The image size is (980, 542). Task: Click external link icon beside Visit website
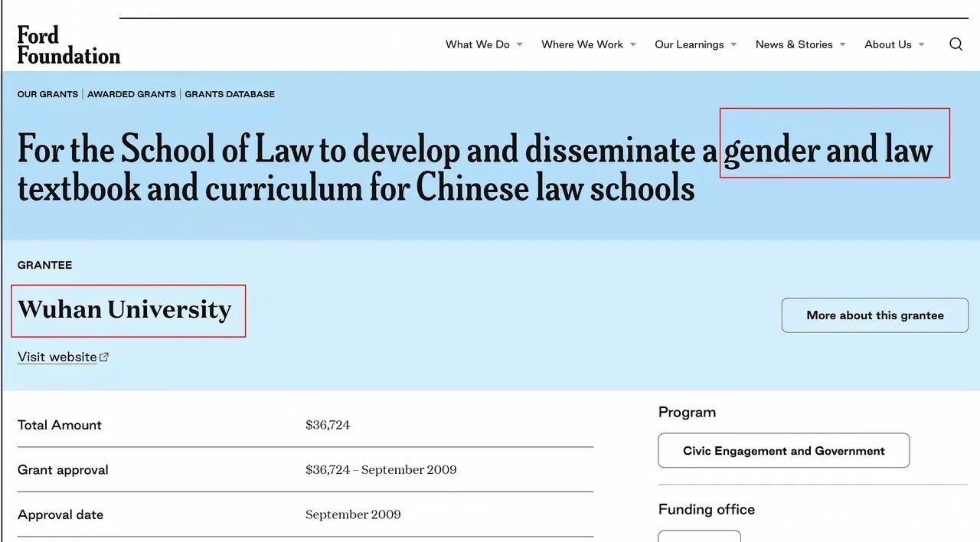point(105,357)
